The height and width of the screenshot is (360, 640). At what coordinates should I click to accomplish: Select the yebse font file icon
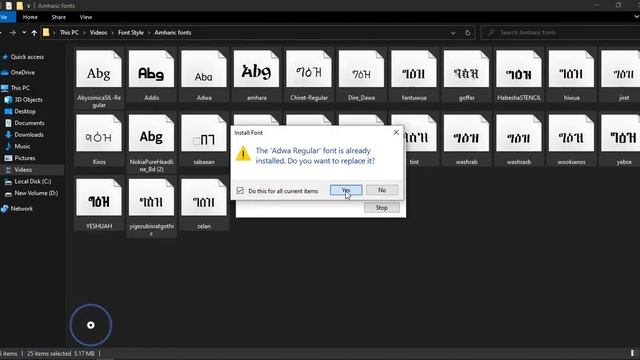(x=620, y=133)
